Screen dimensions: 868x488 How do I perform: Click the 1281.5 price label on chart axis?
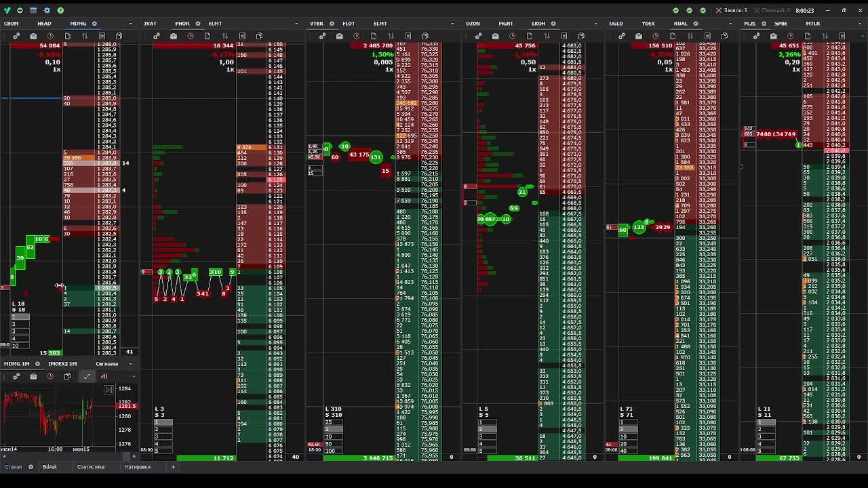pos(127,407)
